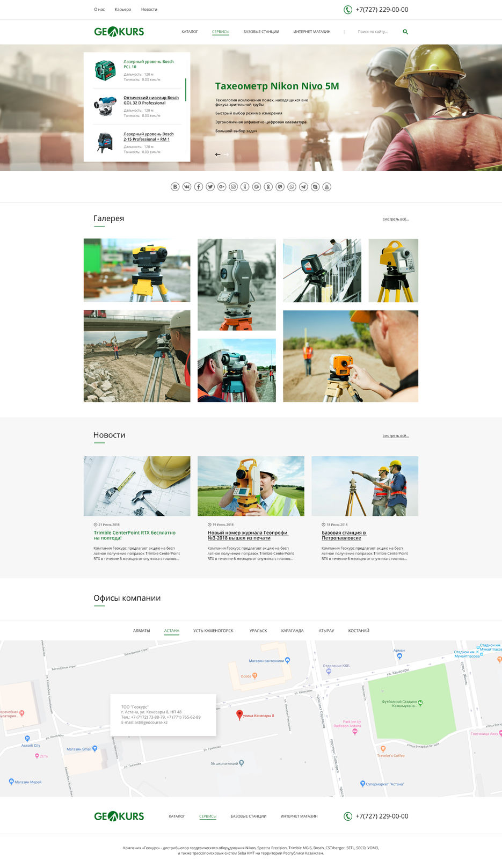502x868 pixels.
Task: Click the GEOKURS logo in the footer
Action: tap(119, 816)
